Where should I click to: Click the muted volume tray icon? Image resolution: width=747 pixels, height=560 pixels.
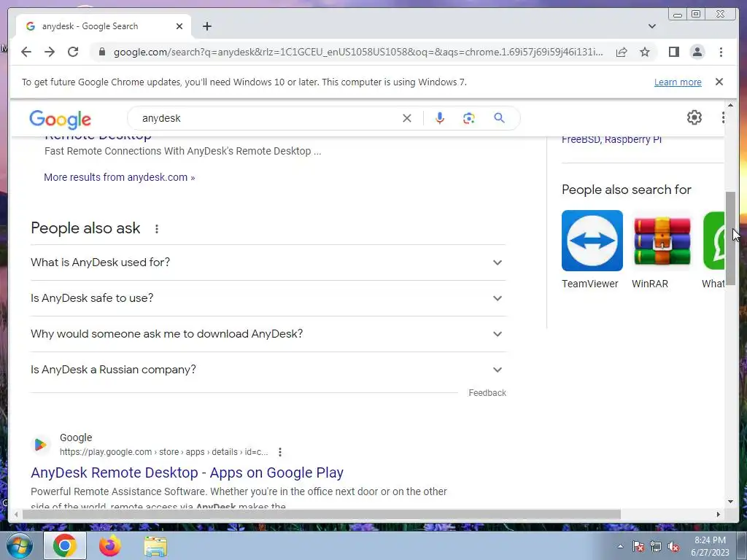pyautogui.click(x=673, y=547)
